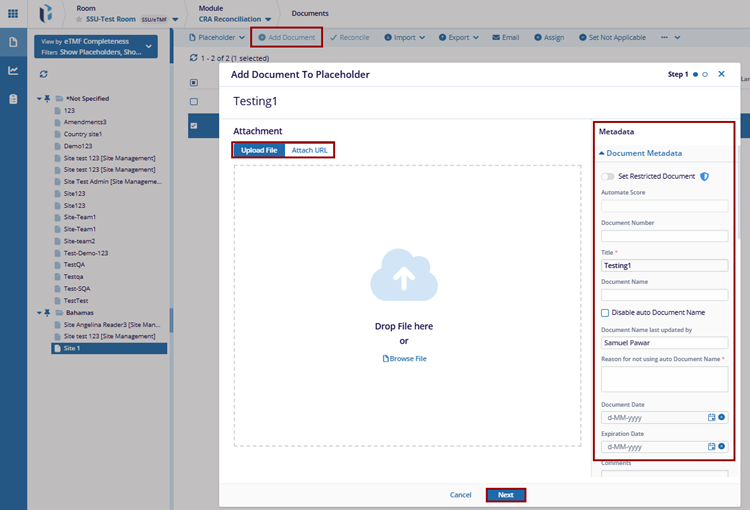Click the Documents icon in left sidebar
The image size is (750, 510).
pyautogui.click(x=13, y=42)
